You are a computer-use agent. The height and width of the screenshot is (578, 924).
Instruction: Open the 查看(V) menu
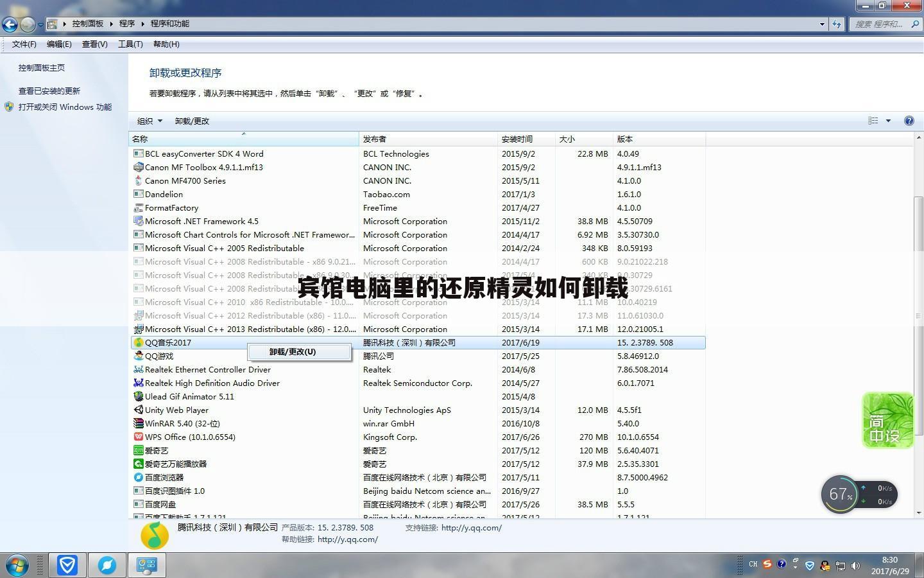(95, 44)
